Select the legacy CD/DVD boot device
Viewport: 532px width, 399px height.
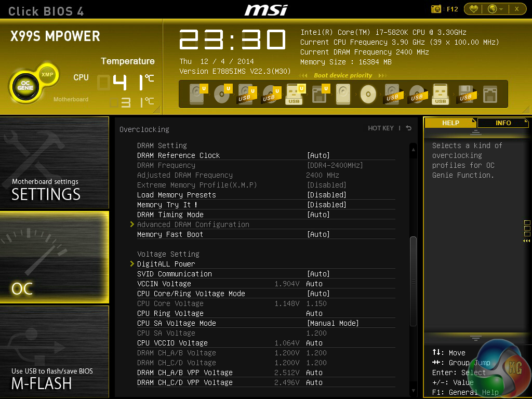click(368, 94)
